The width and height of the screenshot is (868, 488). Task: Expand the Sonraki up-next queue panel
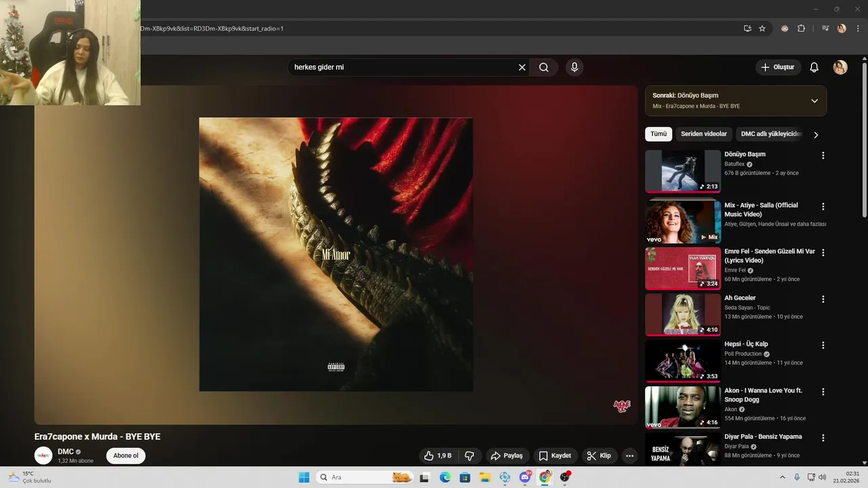pos(814,101)
